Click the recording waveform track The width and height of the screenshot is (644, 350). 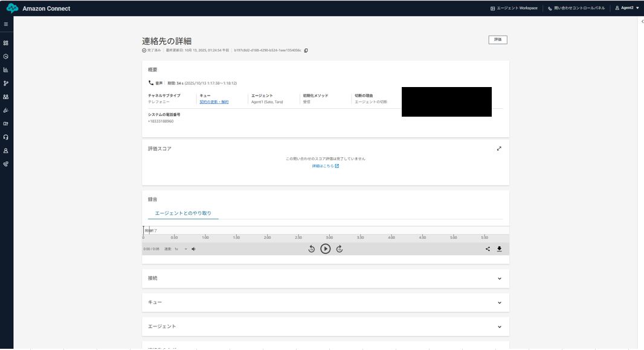326,230
